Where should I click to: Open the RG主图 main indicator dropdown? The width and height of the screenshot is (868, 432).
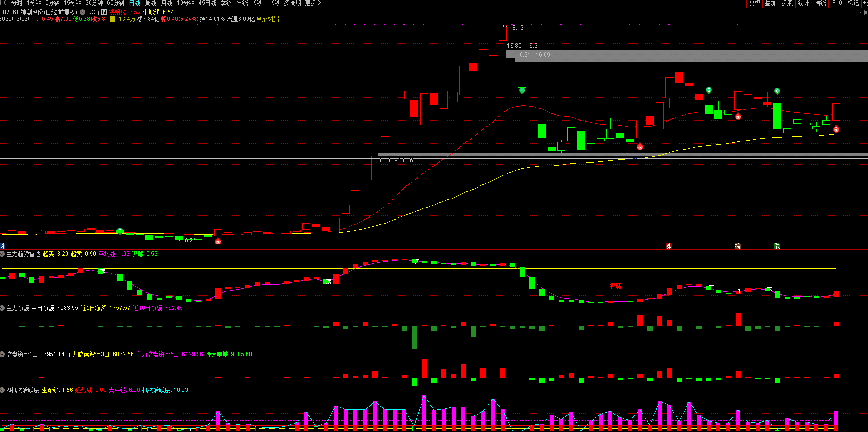[83, 12]
